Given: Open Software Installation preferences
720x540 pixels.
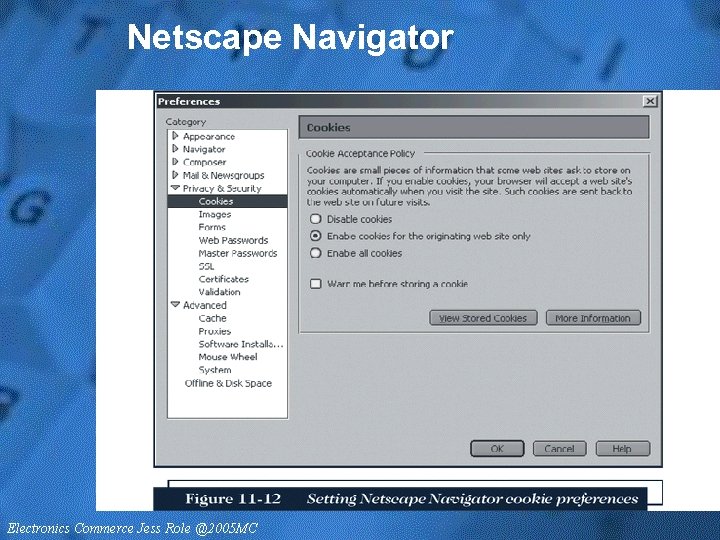Looking at the screenshot, I should pos(241,344).
